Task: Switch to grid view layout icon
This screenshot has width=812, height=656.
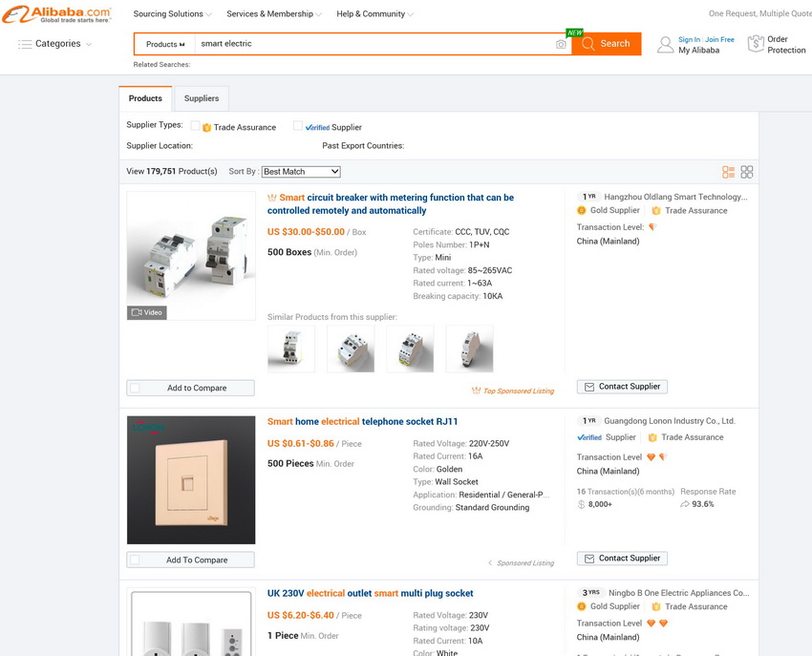Action: point(747,172)
